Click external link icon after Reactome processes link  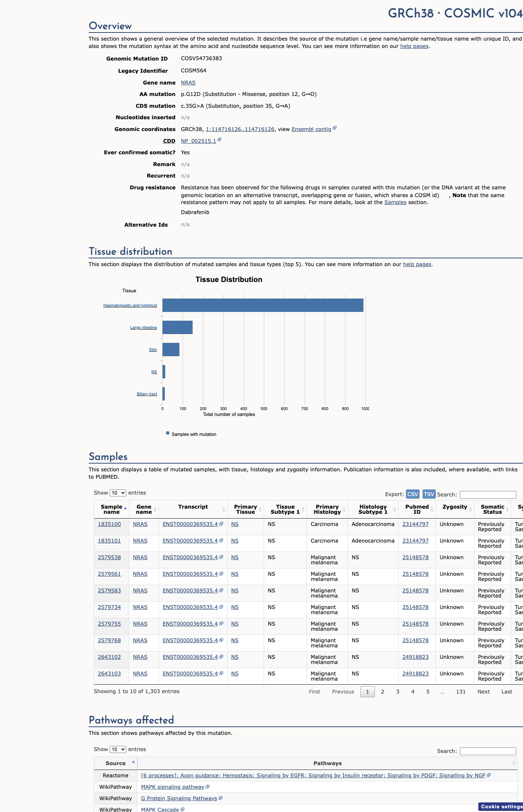pyautogui.click(x=489, y=775)
